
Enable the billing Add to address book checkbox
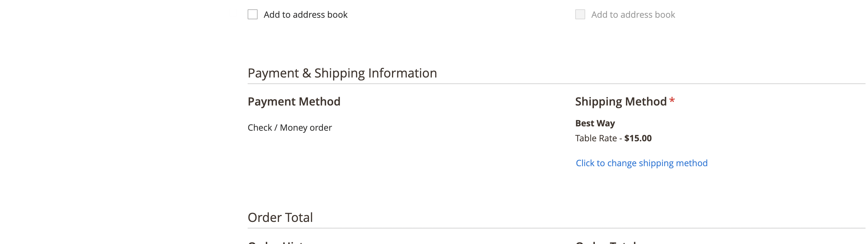(252, 15)
